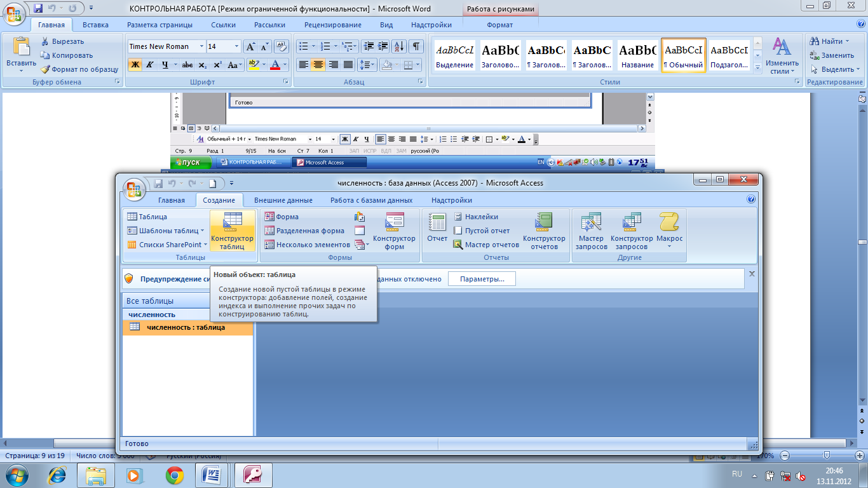Click Word's Save icon in Quick Access toolbar

pos(38,9)
